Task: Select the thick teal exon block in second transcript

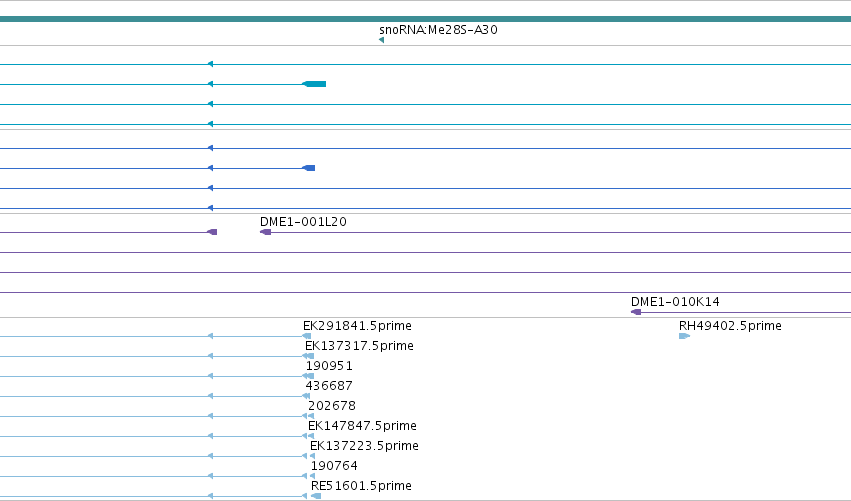Action: [x=314, y=84]
